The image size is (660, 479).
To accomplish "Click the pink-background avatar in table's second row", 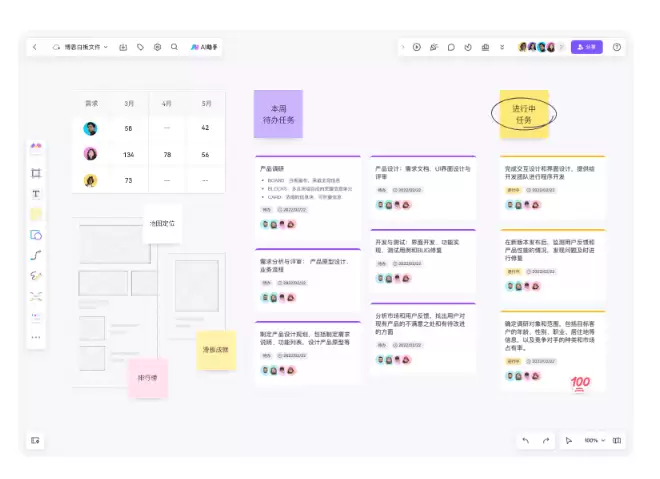I will coord(90,154).
